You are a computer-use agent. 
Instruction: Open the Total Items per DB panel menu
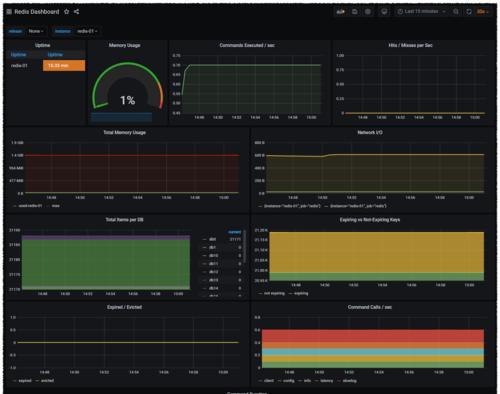(124, 220)
